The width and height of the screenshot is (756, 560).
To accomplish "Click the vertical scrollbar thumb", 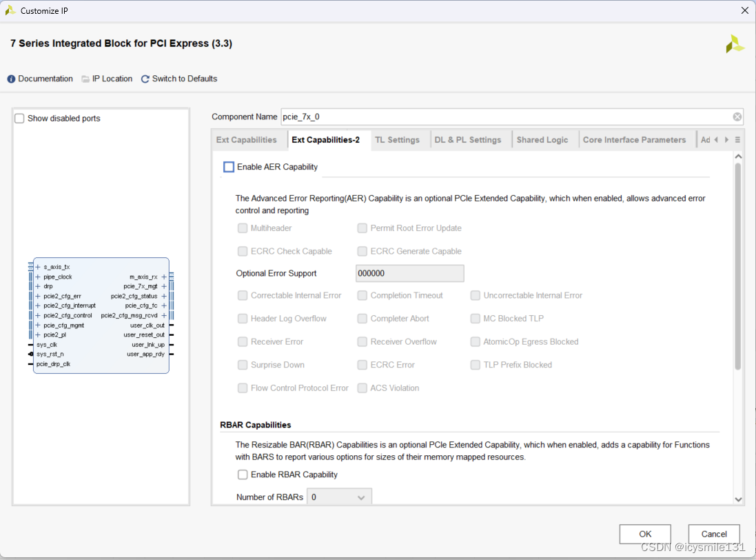I will [x=737, y=267].
